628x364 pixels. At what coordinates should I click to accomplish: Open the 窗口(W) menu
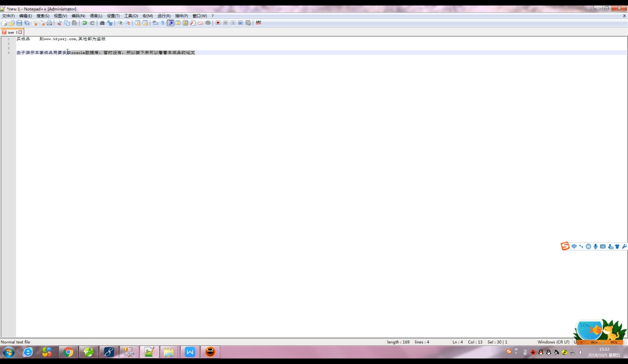click(x=199, y=16)
